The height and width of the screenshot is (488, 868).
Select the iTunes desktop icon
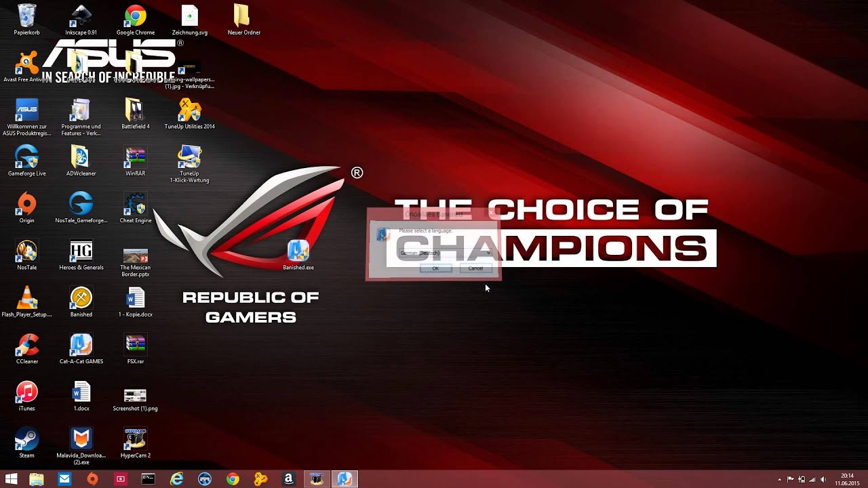(27, 396)
